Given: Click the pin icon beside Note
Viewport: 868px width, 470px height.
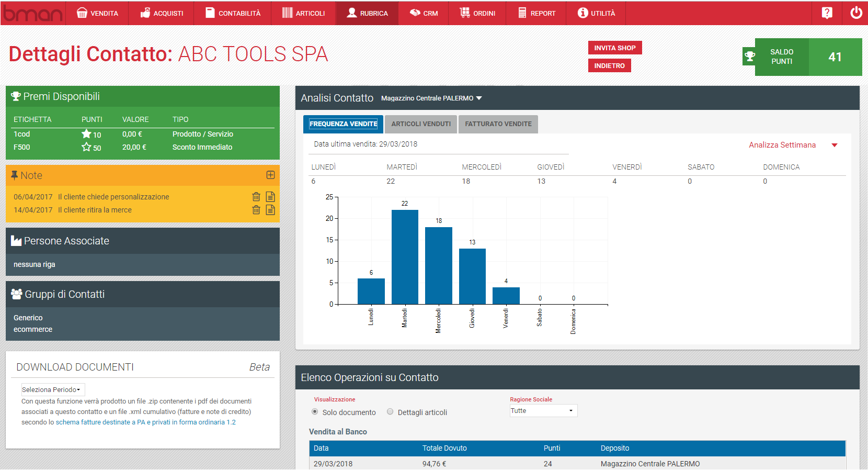Looking at the screenshot, I should pyautogui.click(x=15, y=175).
